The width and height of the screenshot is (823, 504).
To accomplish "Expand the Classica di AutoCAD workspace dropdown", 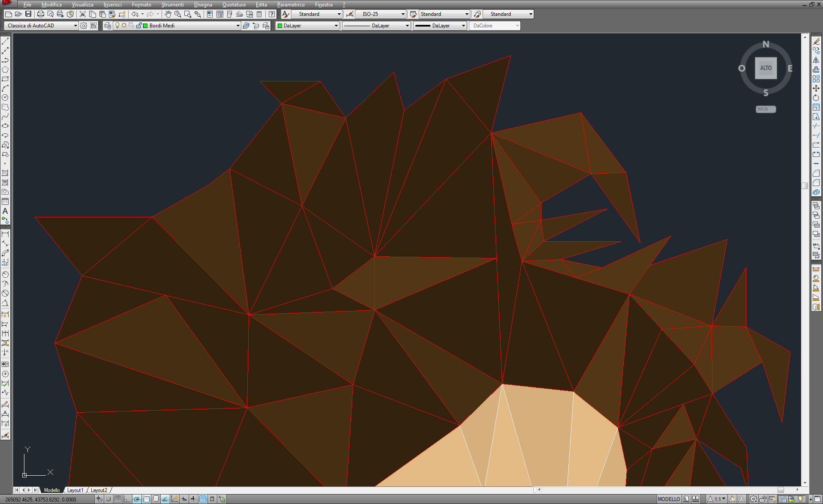I will pyautogui.click(x=75, y=26).
